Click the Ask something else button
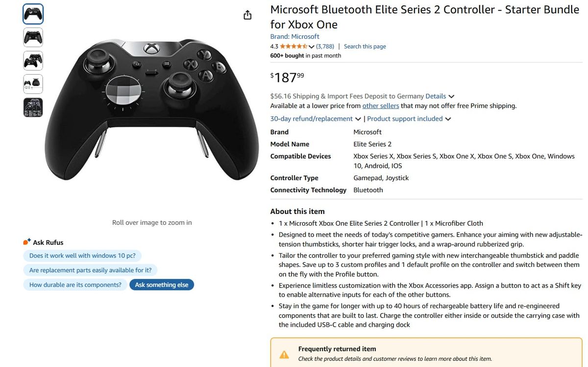This screenshot has width=588, height=367. (162, 284)
